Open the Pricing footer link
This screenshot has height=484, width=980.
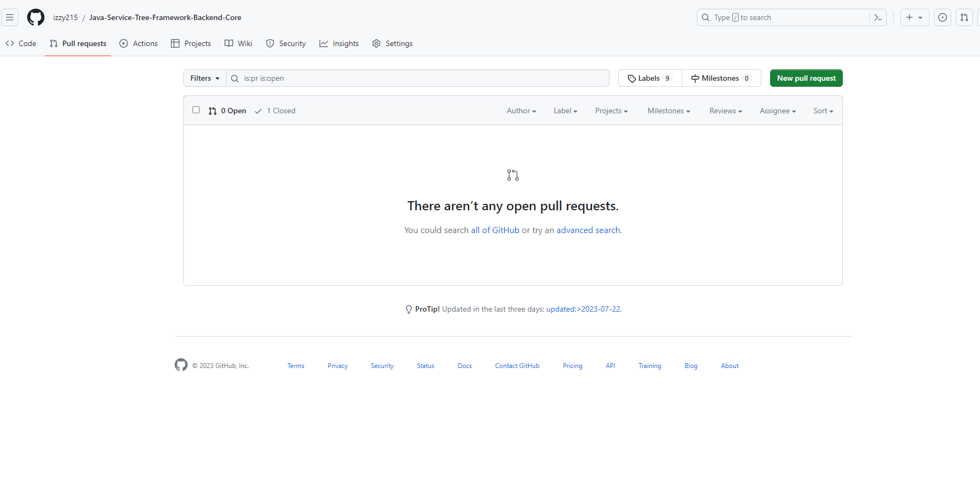click(573, 366)
